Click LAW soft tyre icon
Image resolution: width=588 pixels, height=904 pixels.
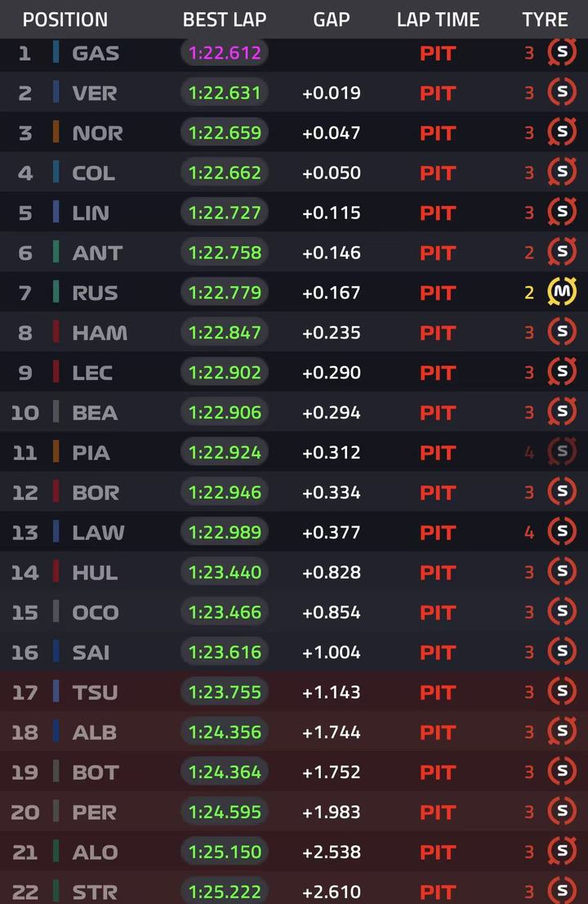point(562,532)
